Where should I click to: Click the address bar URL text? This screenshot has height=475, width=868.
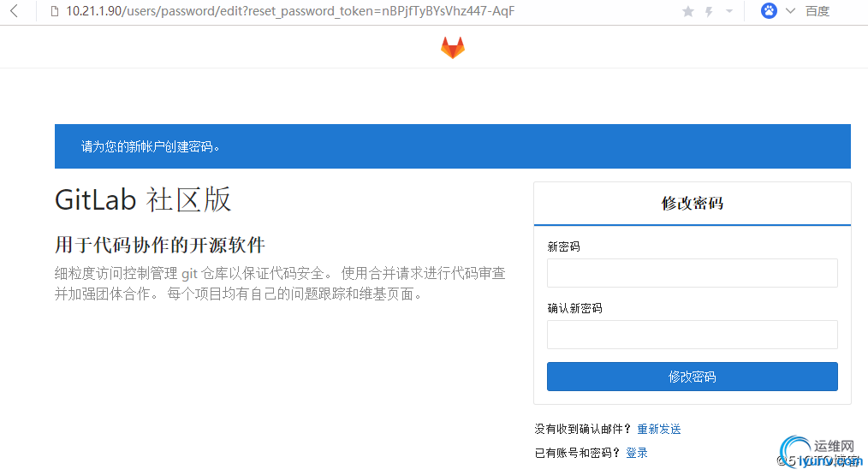[x=290, y=11]
